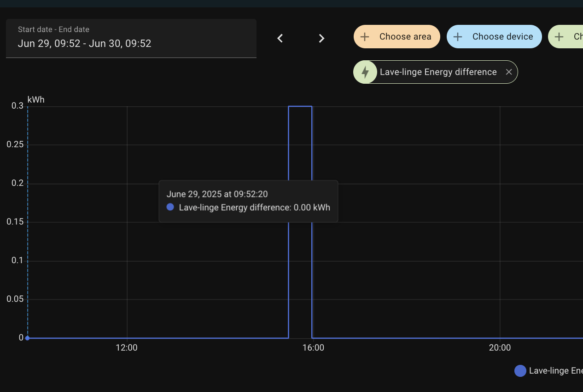Toggle the blue legend circle for Lave-linge
Screen dimensions: 583x392
click(520, 371)
